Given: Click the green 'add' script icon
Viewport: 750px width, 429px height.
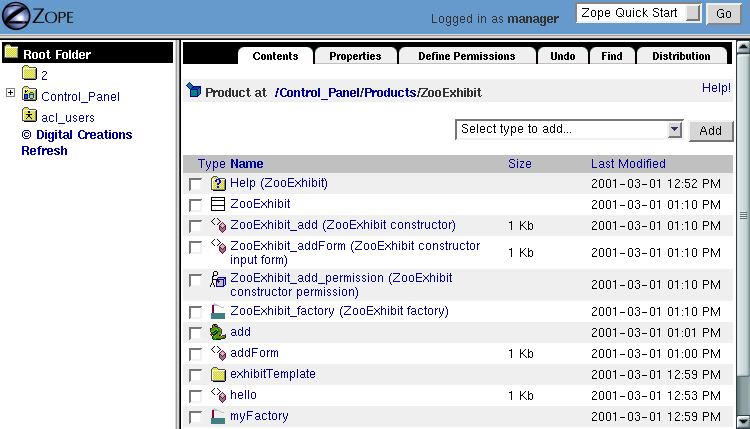Looking at the screenshot, I should click(x=218, y=332).
